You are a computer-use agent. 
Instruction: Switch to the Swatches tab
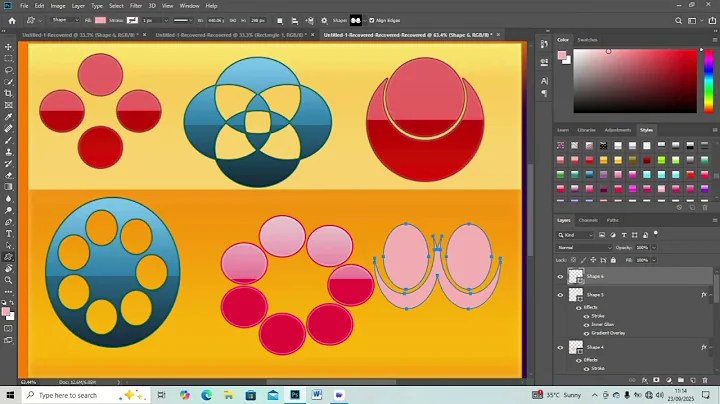587,40
